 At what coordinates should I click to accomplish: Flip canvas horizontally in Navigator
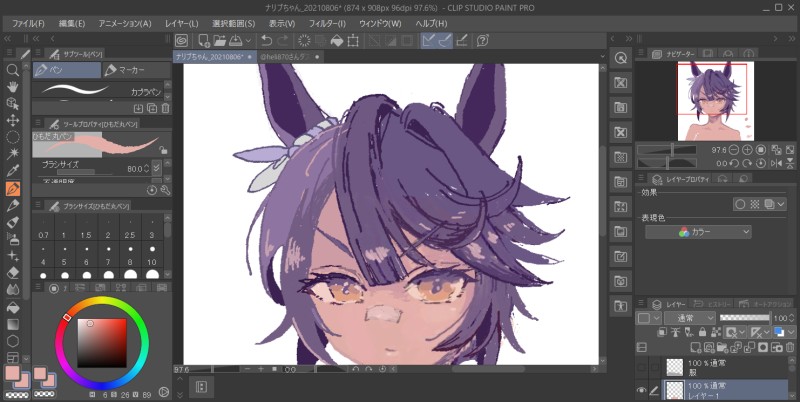[x=777, y=163]
